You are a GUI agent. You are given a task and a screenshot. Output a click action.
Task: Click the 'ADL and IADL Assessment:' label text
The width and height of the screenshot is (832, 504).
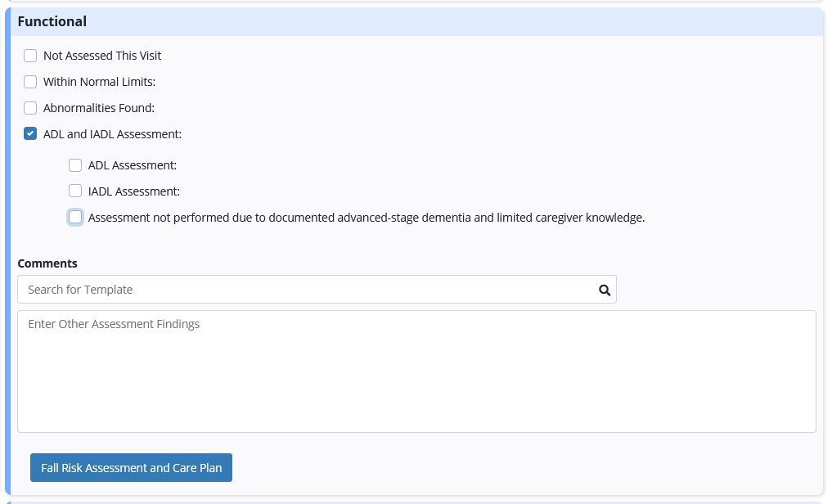coord(113,134)
